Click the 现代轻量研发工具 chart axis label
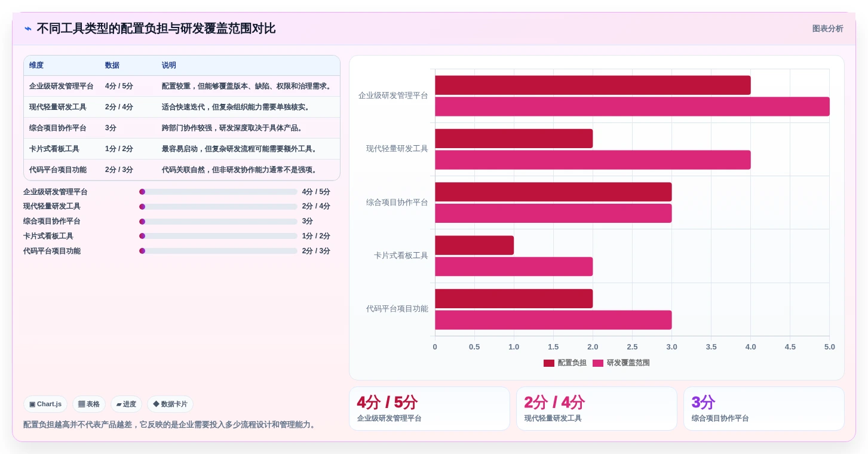The height and width of the screenshot is (454, 868). point(397,149)
